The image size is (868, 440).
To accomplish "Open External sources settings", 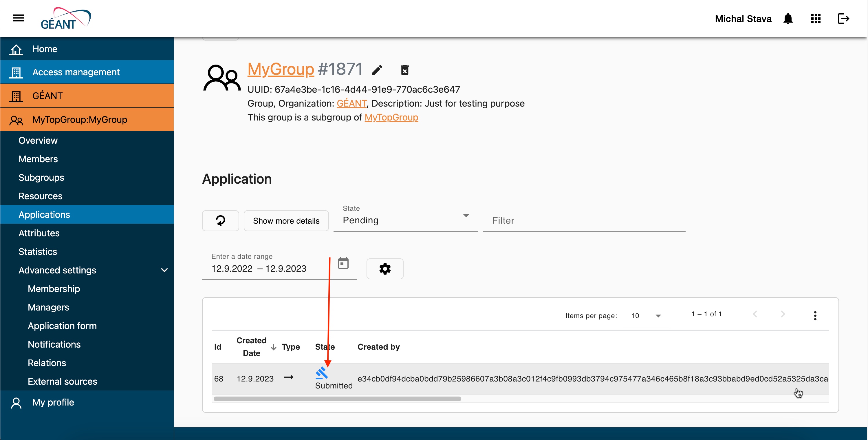I will point(87,381).
